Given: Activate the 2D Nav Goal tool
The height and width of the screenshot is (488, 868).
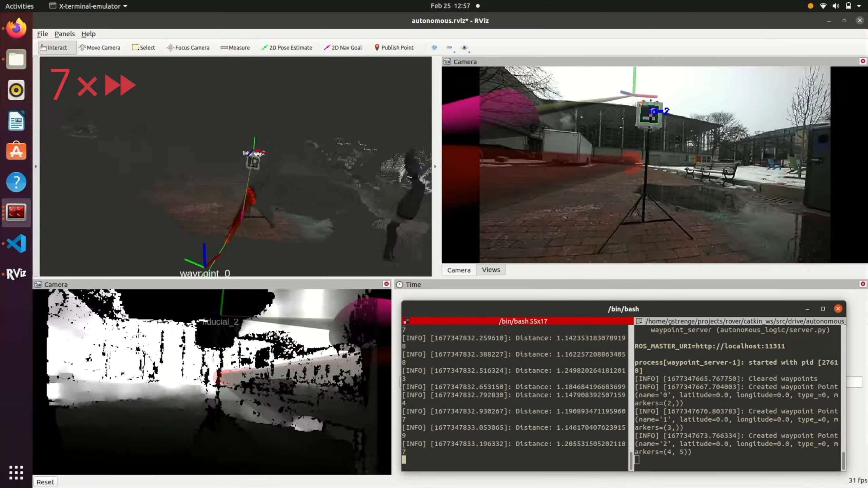Looking at the screenshot, I should point(343,47).
